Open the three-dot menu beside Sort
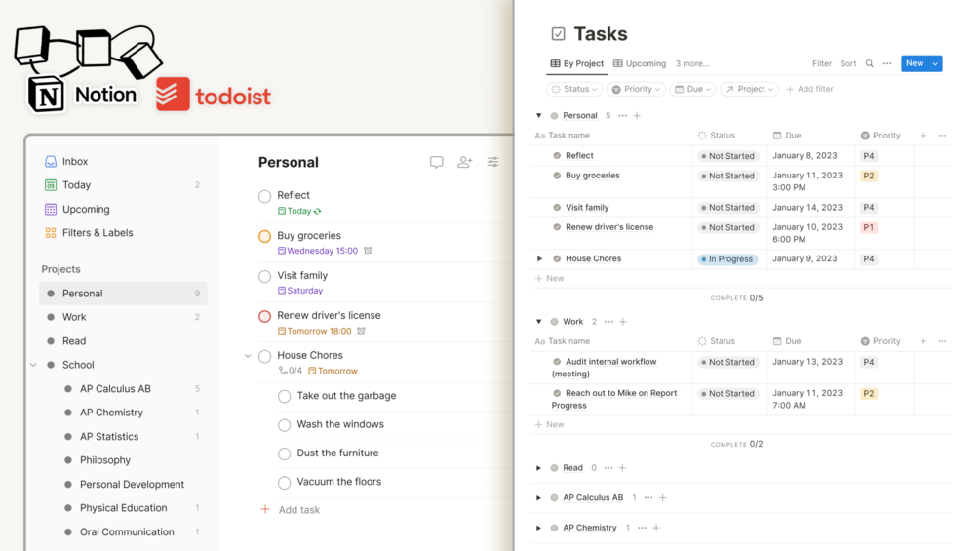The image size is (980, 551). (886, 63)
